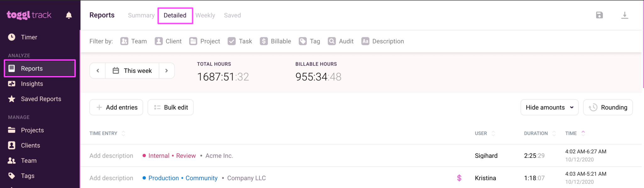Open the Description filter

pyautogui.click(x=382, y=41)
